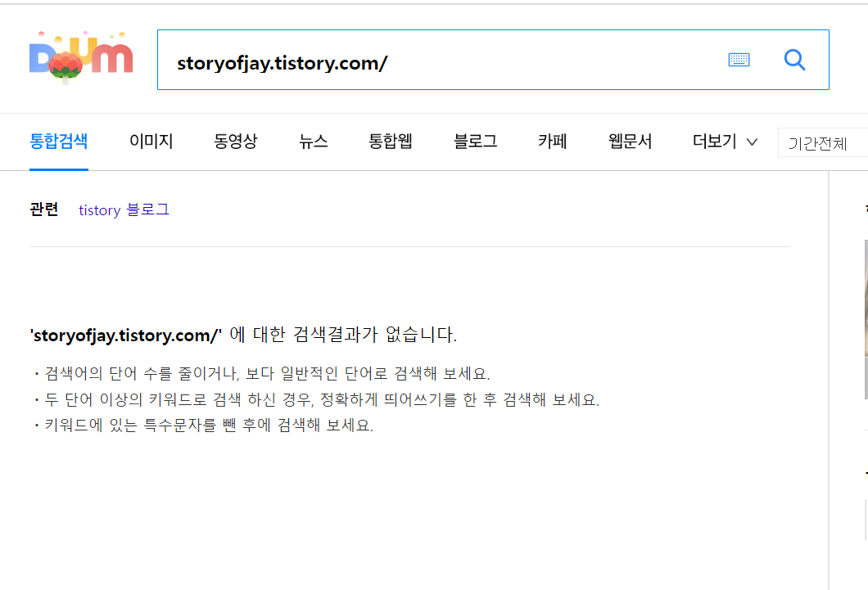Go to the 카페 tab
Viewport: 868px width, 590px height.
tap(553, 142)
